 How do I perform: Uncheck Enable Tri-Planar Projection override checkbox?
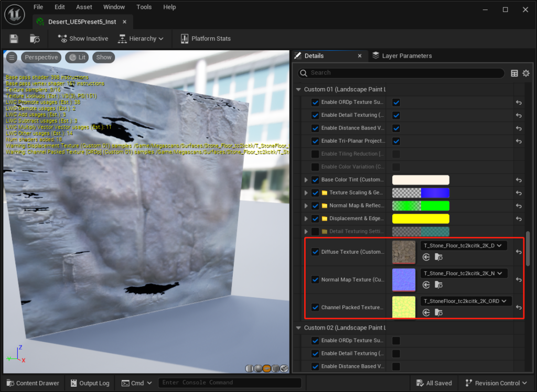(x=315, y=141)
